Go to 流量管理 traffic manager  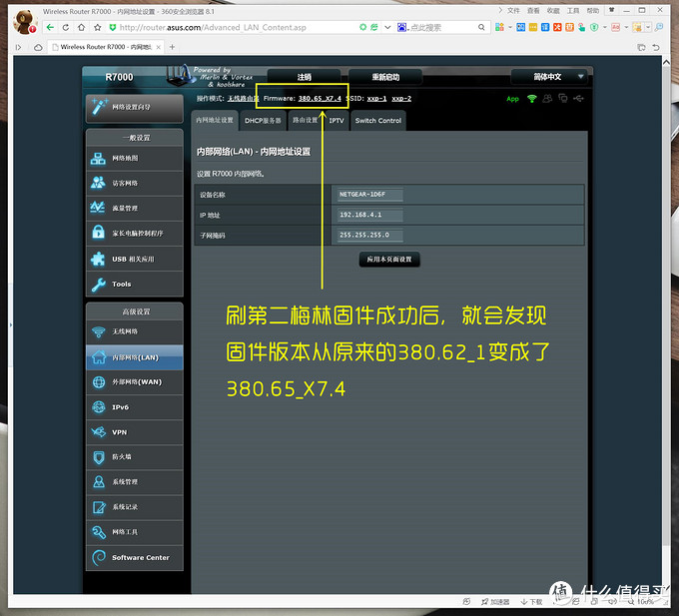click(x=135, y=209)
